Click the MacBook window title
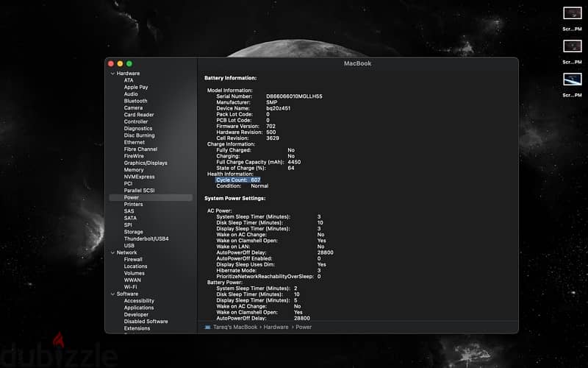This screenshot has width=588, height=368. click(357, 63)
